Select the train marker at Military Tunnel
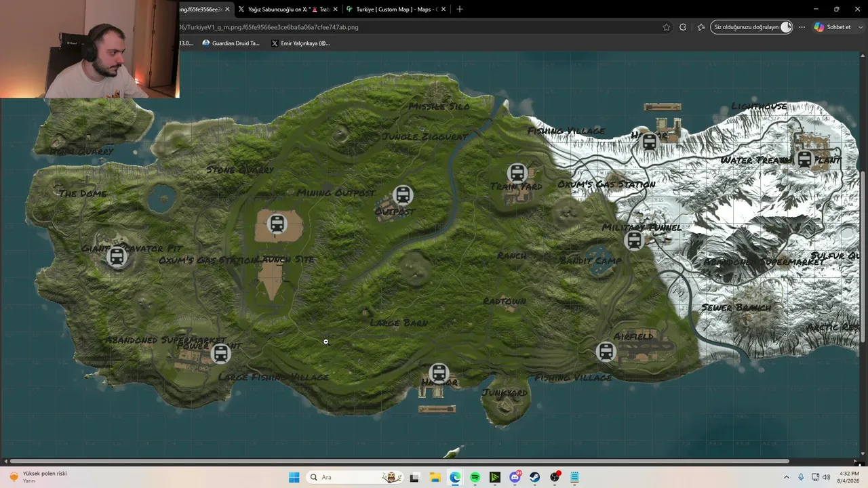 pos(634,240)
